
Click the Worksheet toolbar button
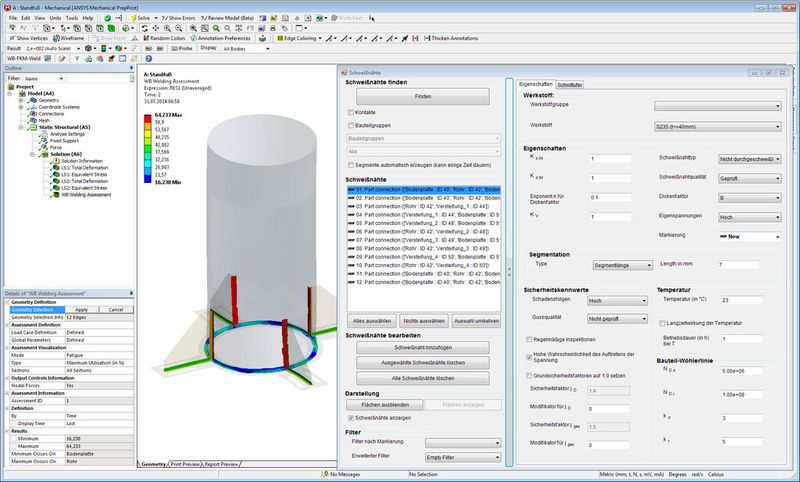(346, 18)
